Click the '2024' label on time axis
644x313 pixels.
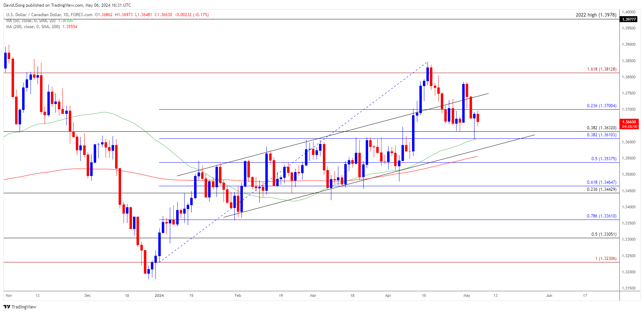coord(159,295)
